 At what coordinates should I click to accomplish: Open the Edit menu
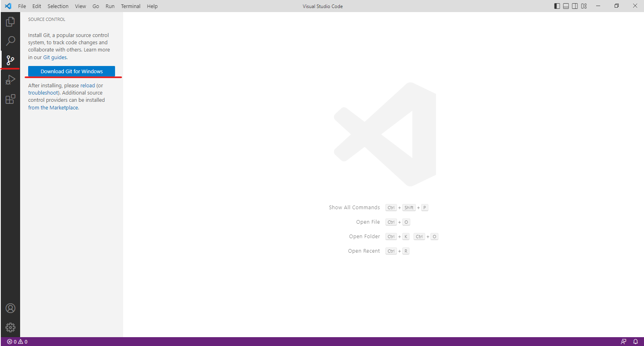pyautogui.click(x=37, y=6)
